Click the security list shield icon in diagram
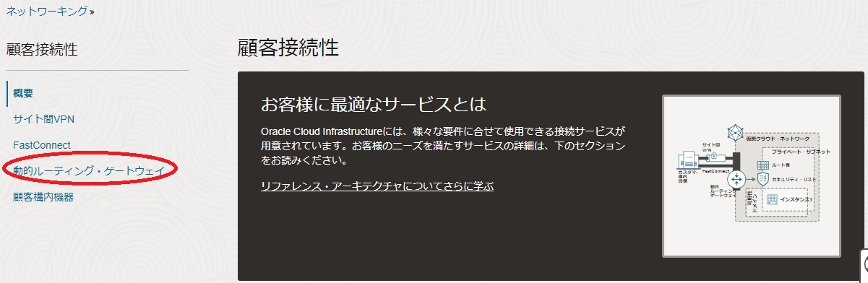The height and width of the screenshot is (283, 868). (763, 179)
